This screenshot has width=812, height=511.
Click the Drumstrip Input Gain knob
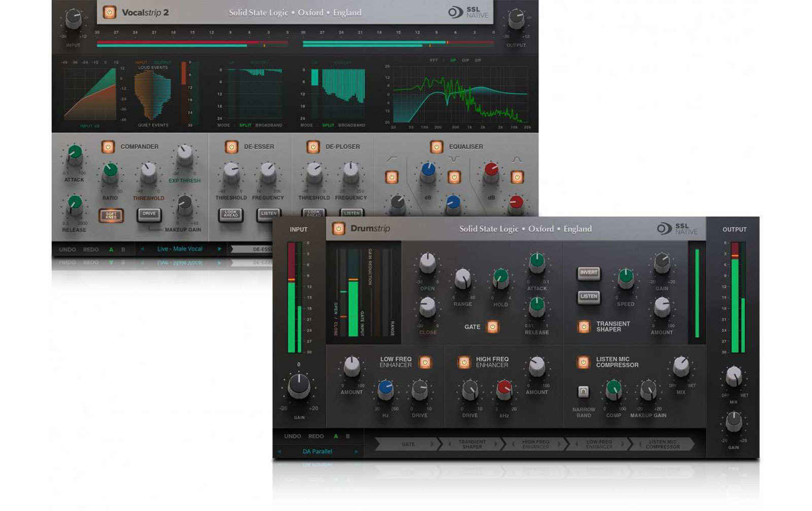coord(299,386)
